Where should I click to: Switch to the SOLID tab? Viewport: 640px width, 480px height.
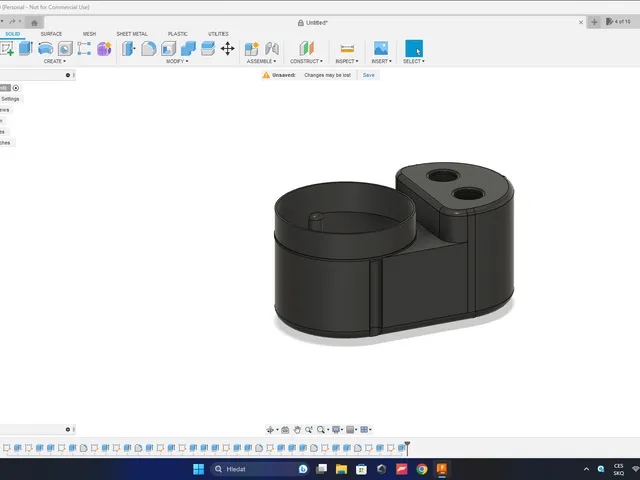13,34
